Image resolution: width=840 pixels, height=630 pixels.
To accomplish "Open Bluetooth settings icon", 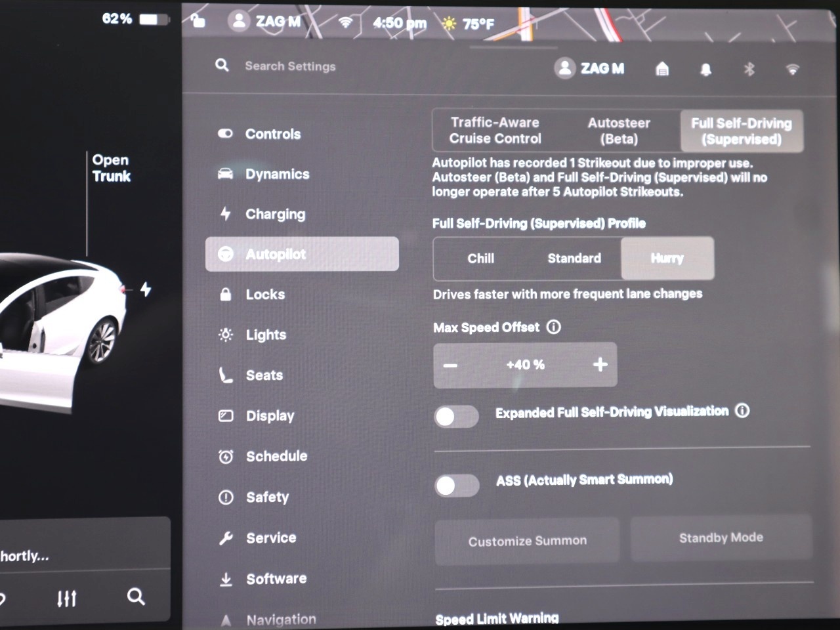I will click(749, 69).
